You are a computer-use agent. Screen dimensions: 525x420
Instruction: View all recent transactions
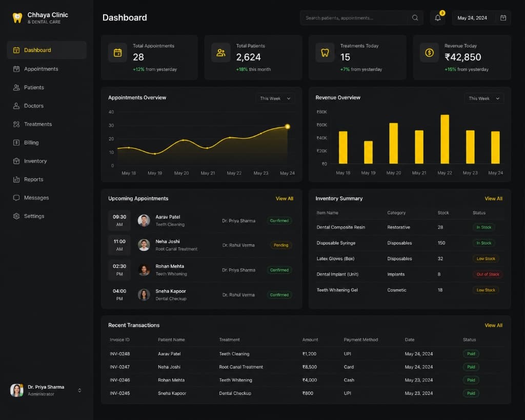493,325
